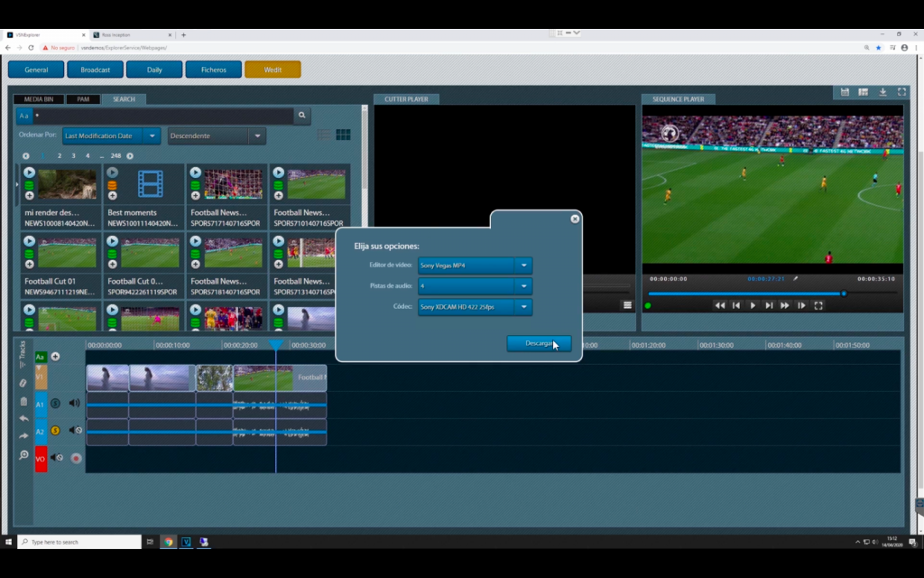Rewind the sequence player
This screenshot has height=578, width=924.
[x=719, y=305]
